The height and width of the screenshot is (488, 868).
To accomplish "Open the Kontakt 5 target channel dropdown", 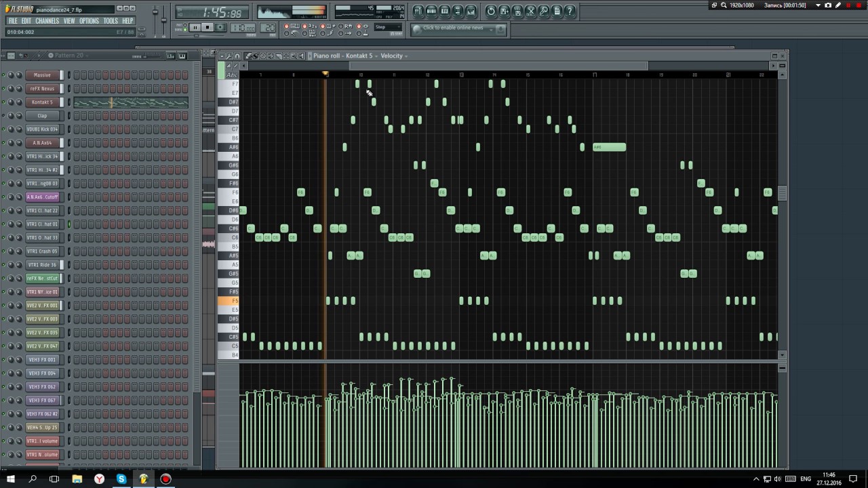I will [363, 56].
